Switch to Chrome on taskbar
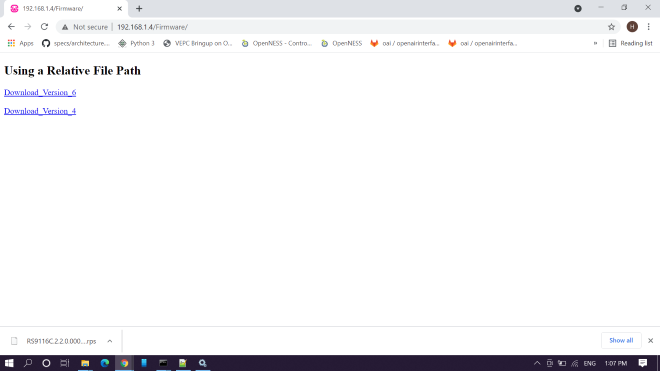The image size is (660, 371). pos(124,363)
